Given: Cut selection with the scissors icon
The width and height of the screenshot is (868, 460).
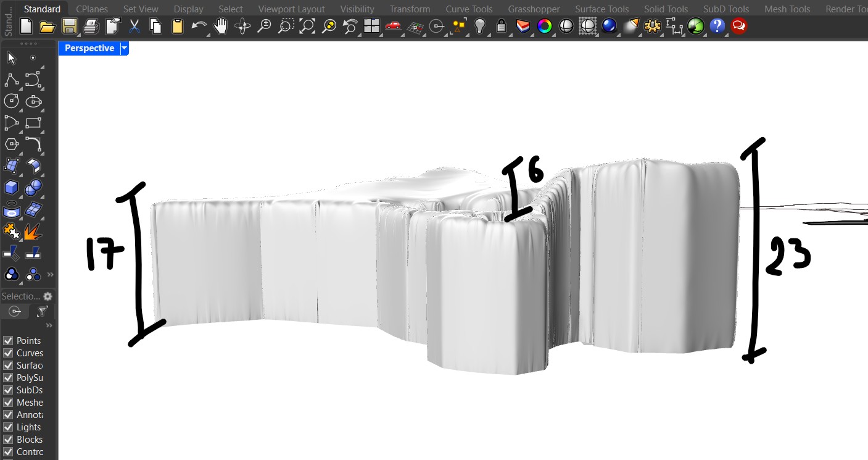Looking at the screenshot, I should click(134, 27).
